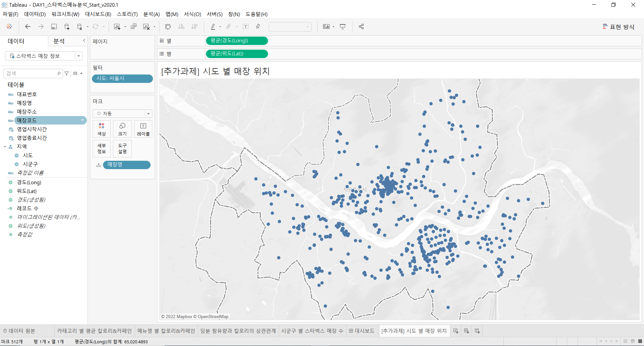Open the Show Me panel
Image resolution: width=644 pixels, height=346 pixels.
pyautogui.click(x=619, y=27)
